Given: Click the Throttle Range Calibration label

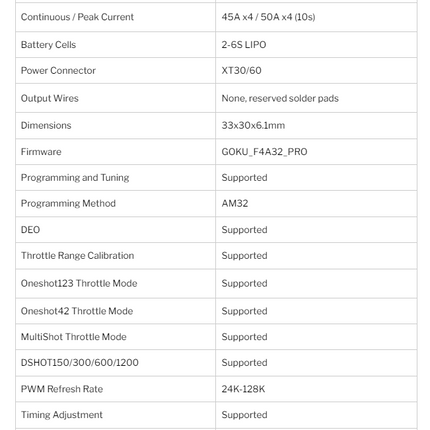Looking at the screenshot, I should tap(77, 256).
